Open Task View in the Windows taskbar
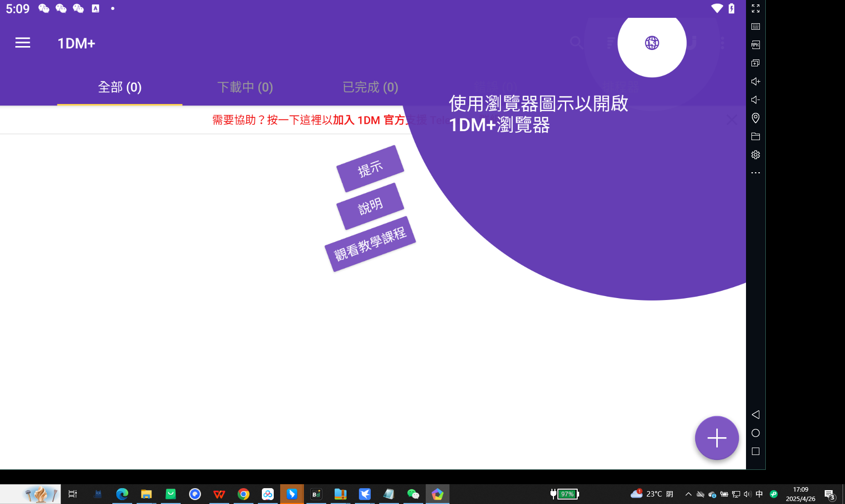This screenshot has width=845, height=504. 73,494
